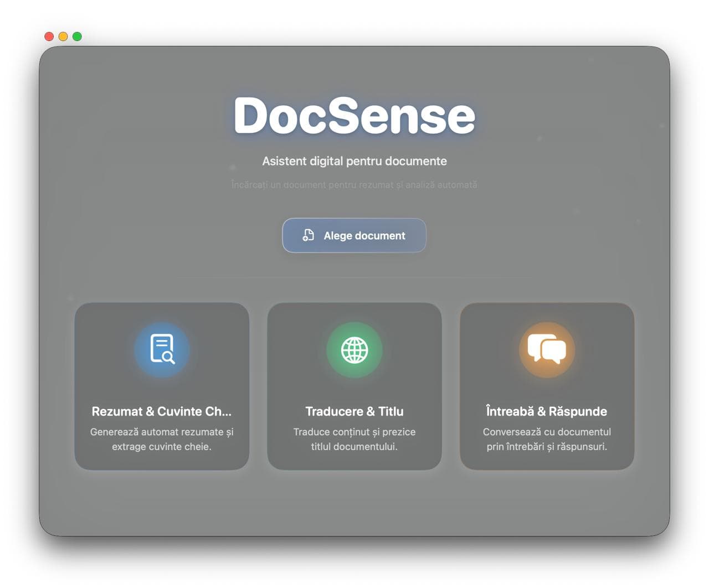Expand the truncated "Rezumat & Cuvinte Ch..." title
The image size is (709, 588).
(x=162, y=411)
